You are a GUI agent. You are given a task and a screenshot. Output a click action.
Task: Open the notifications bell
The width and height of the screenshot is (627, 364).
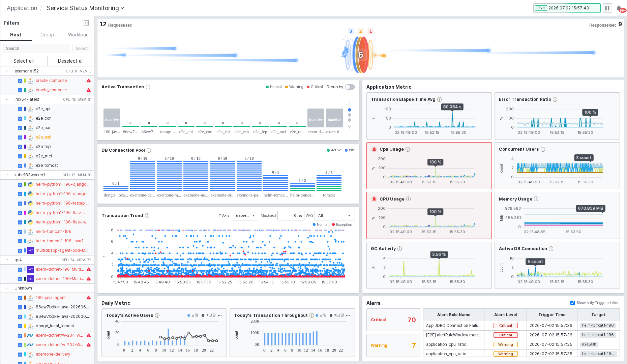(619, 8)
